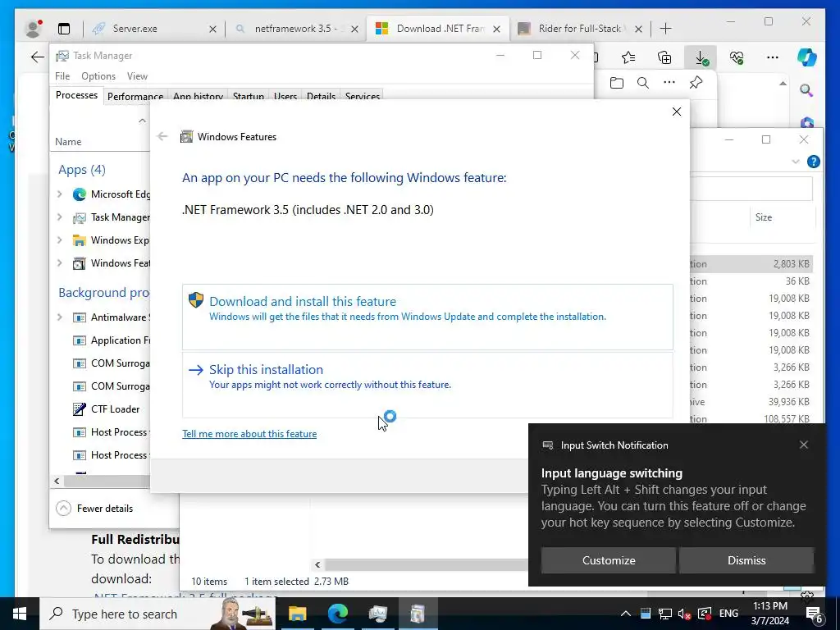Select 39,936 KB file row in Explorer

click(751, 402)
